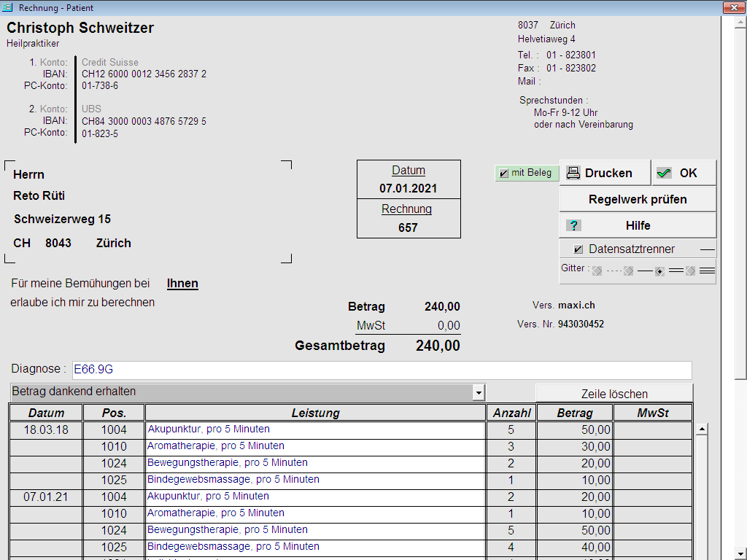Click the down arrow of the window scrollbar
Screen dimensions: 747x560
(740, 553)
